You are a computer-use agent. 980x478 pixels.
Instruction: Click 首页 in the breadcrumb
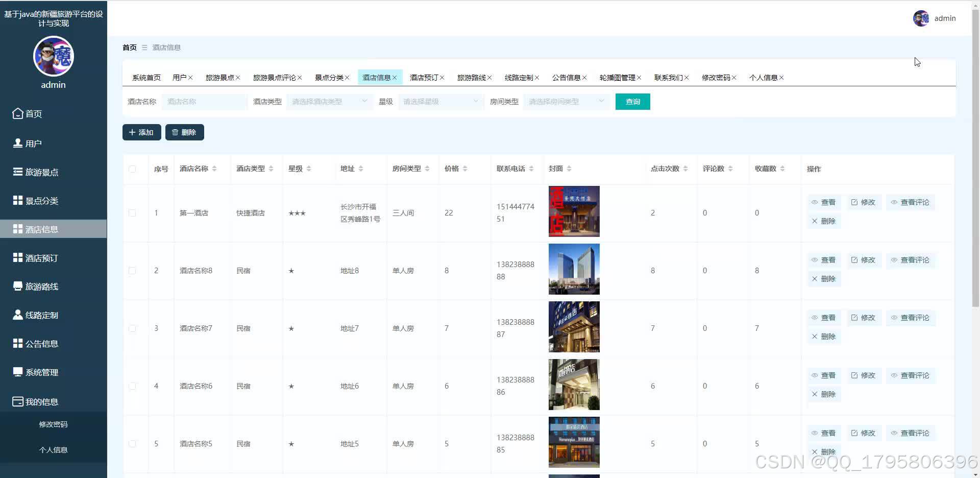coord(130,47)
